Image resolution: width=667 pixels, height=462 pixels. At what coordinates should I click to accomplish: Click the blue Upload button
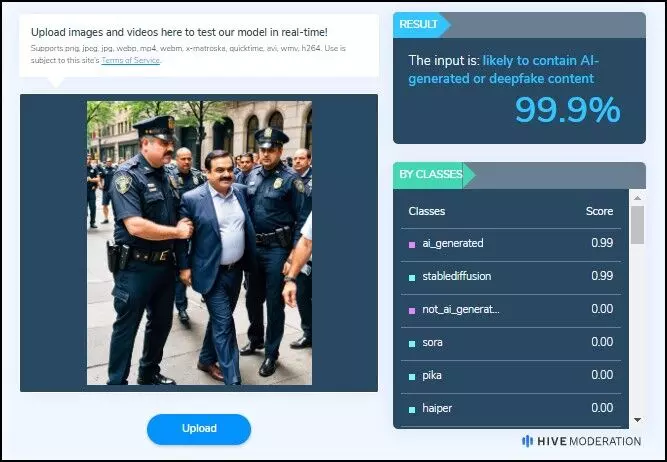199,429
